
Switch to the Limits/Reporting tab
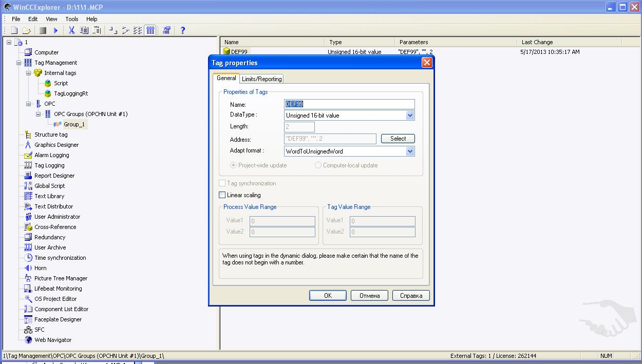point(262,79)
